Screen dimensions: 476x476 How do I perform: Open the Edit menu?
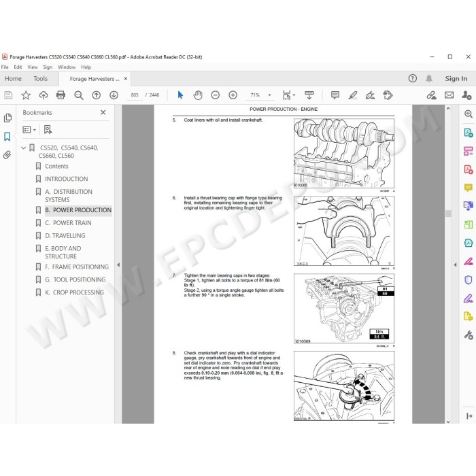point(18,67)
